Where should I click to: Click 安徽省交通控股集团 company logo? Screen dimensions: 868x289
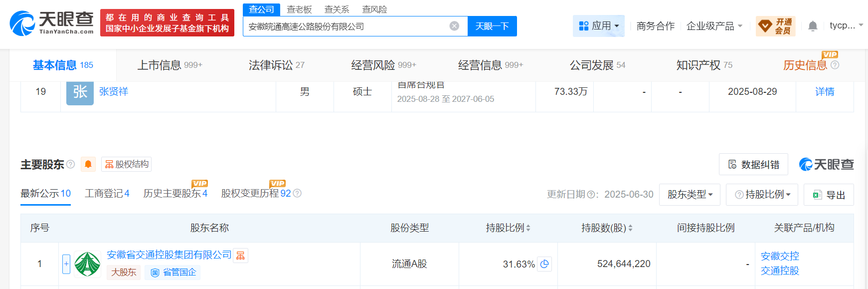87,264
